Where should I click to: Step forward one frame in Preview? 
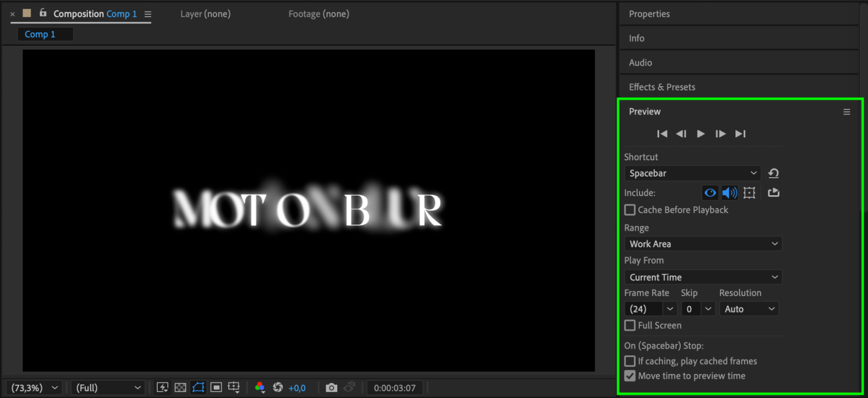click(720, 134)
